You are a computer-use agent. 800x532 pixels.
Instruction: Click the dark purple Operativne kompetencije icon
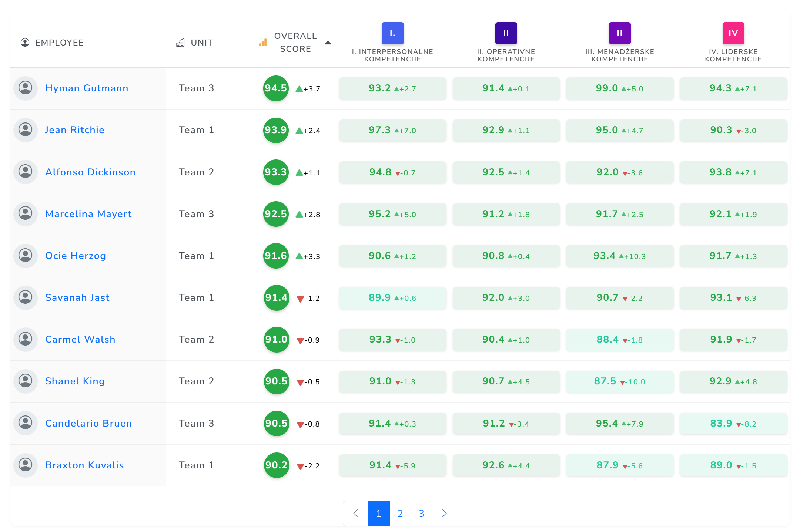point(506,33)
